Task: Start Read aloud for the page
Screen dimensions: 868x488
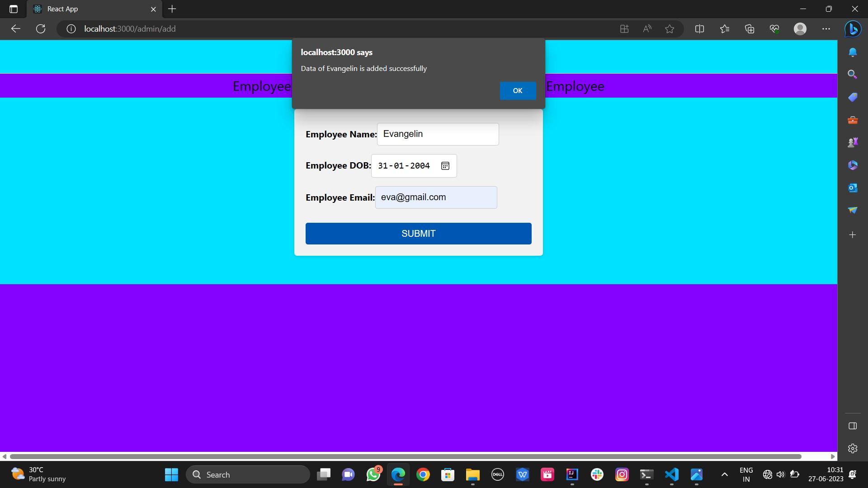Action: coord(647,28)
